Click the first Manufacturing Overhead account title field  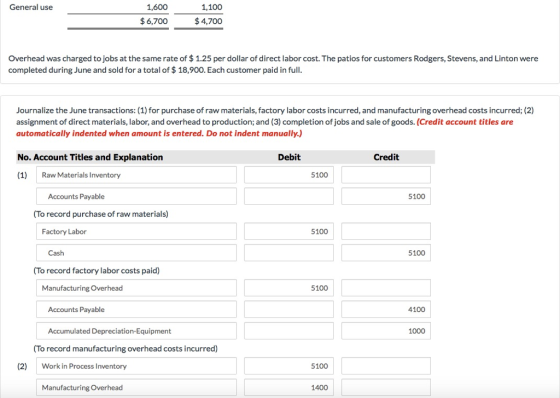point(136,288)
